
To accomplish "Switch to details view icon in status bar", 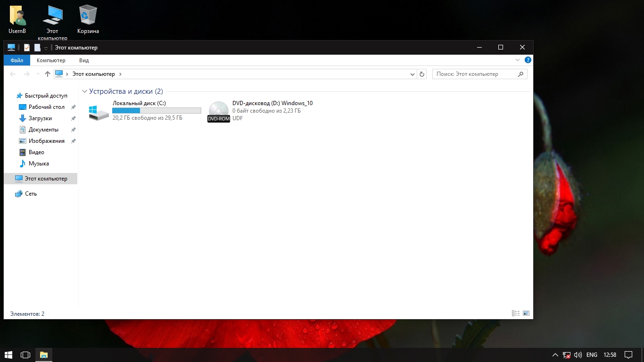I will 516,313.
